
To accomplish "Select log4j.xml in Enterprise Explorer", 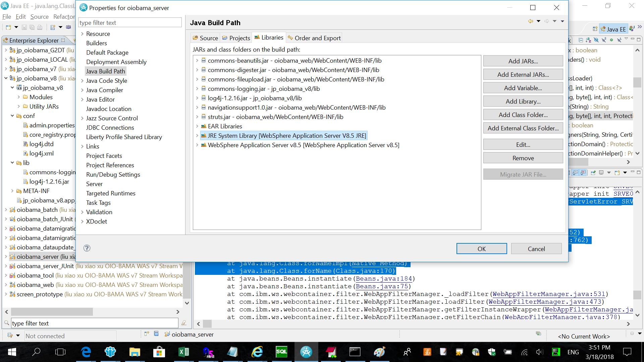I will tap(42, 154).
